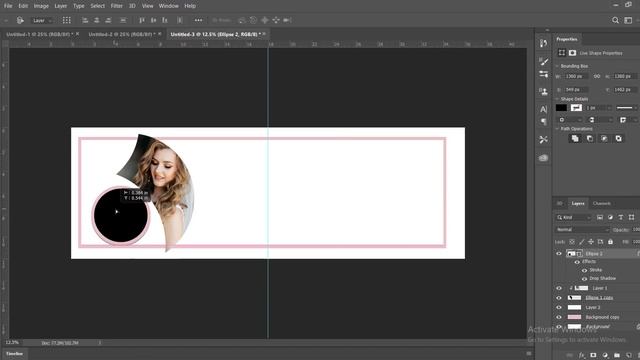This screenshot has width=640, height=360.
Task: Click the Add layer mask button
Action: [x=593, y=356]
